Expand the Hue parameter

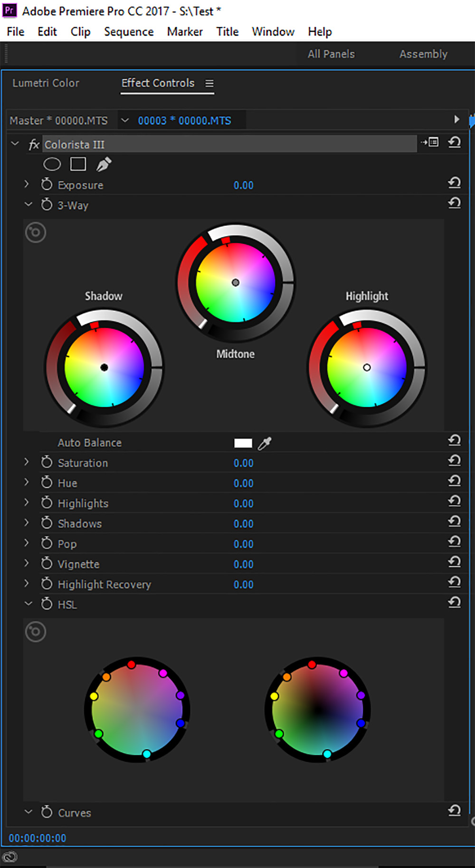point(27,482)
